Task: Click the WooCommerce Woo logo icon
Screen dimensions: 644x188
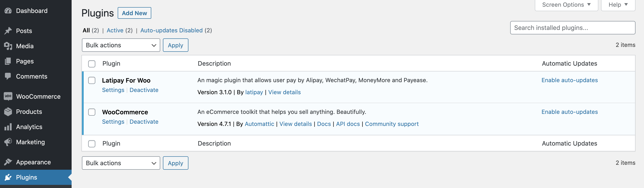Action: click(x=8, y=96)
